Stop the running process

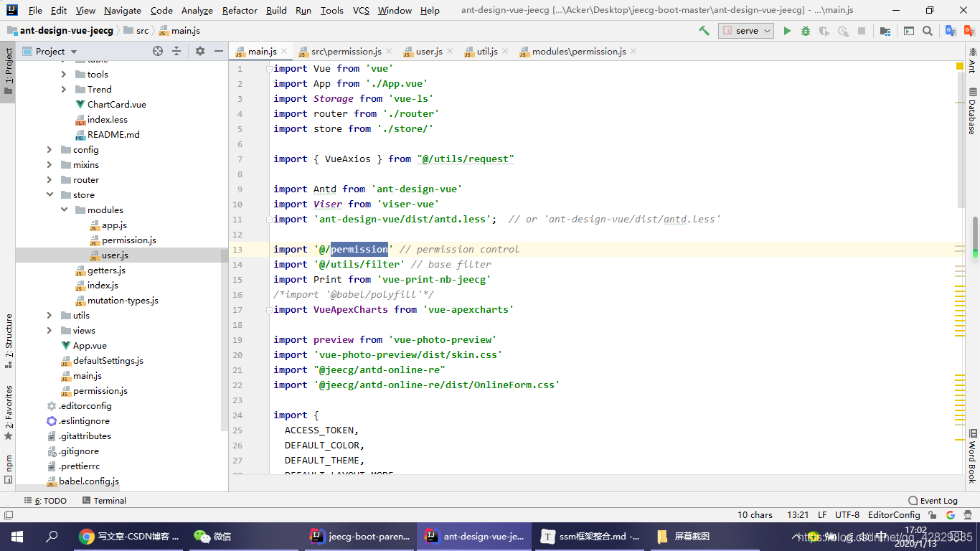(x=862, y=31)
